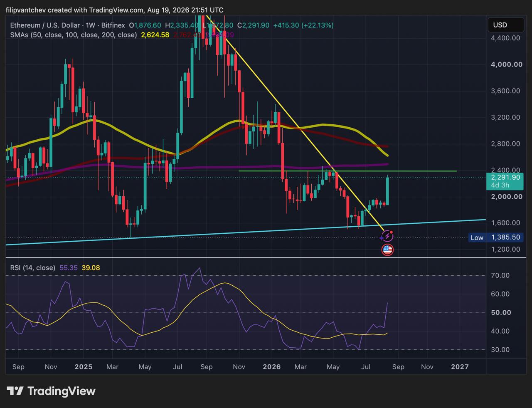Click the 2027 year label on time axis

[460, 367]
